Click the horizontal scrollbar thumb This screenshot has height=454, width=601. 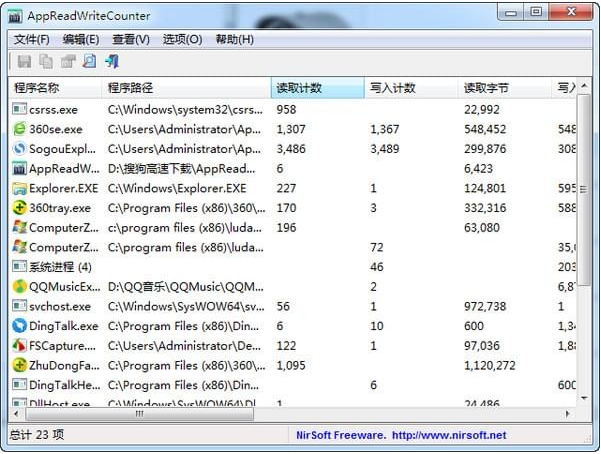139,414
